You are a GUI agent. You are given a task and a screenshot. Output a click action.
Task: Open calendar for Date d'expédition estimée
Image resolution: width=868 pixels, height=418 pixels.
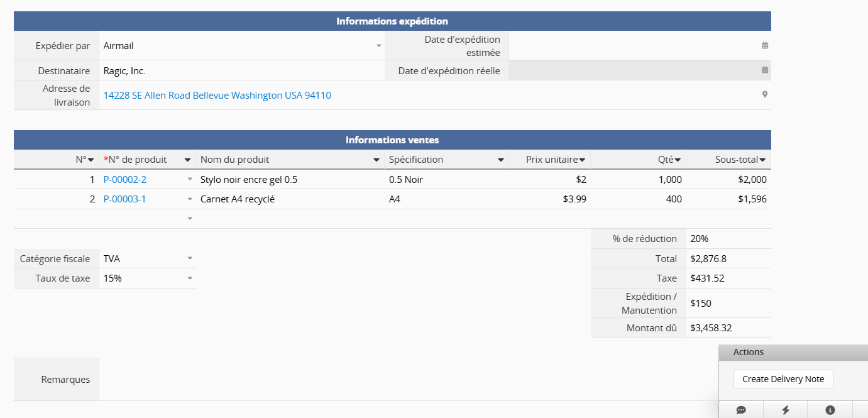pyautogui.click(x=765, y=46)
